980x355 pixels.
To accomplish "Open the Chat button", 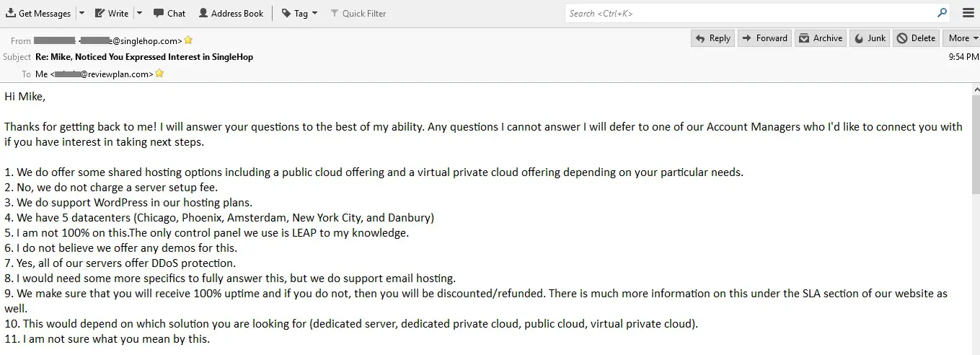I will 169,13.
